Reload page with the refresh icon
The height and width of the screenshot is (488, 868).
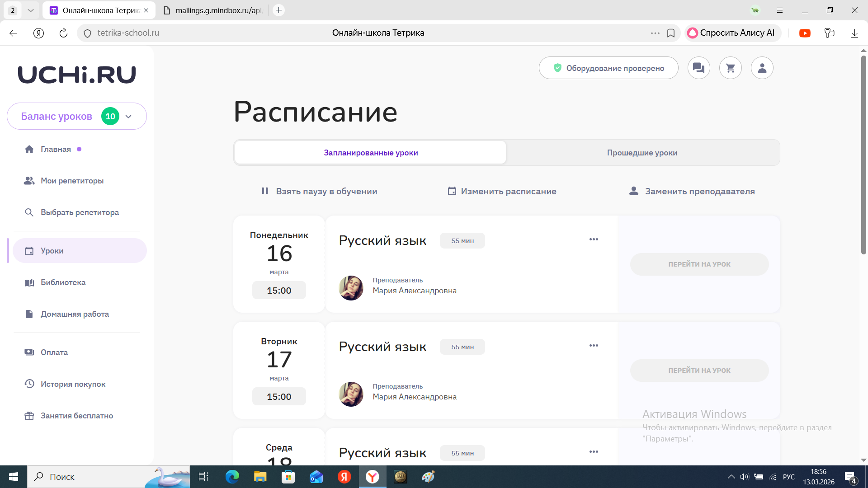63,33
